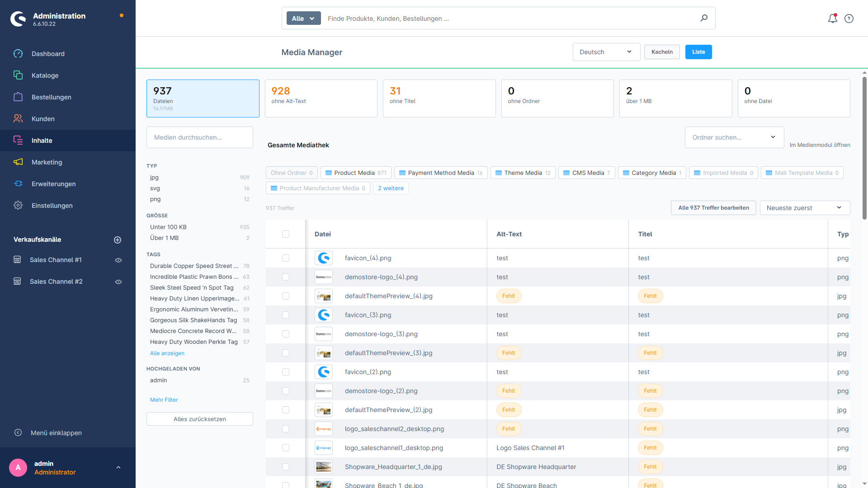Select the Marketing megaphone icon
Screen dimensions: 868x488
[x=18, y=162]
